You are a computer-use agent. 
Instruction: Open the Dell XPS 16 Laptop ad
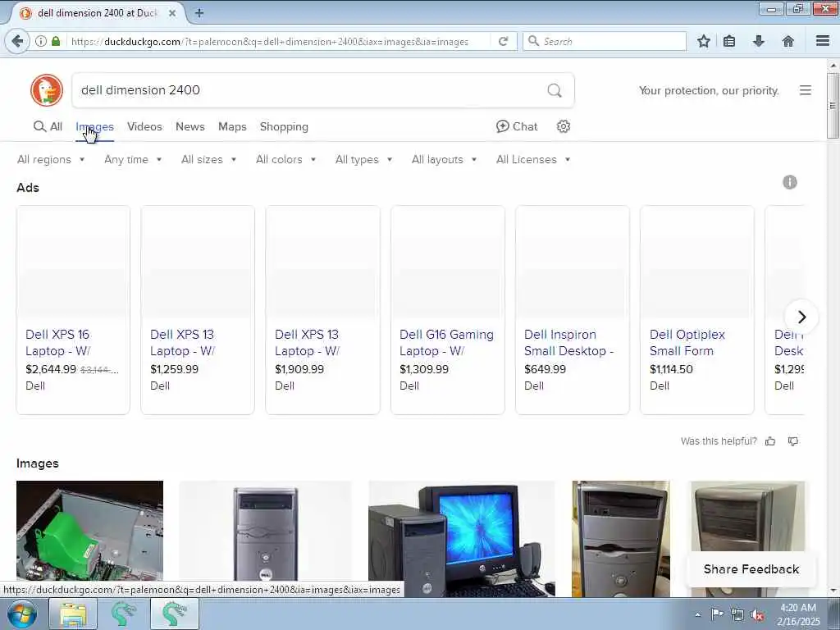73,309
